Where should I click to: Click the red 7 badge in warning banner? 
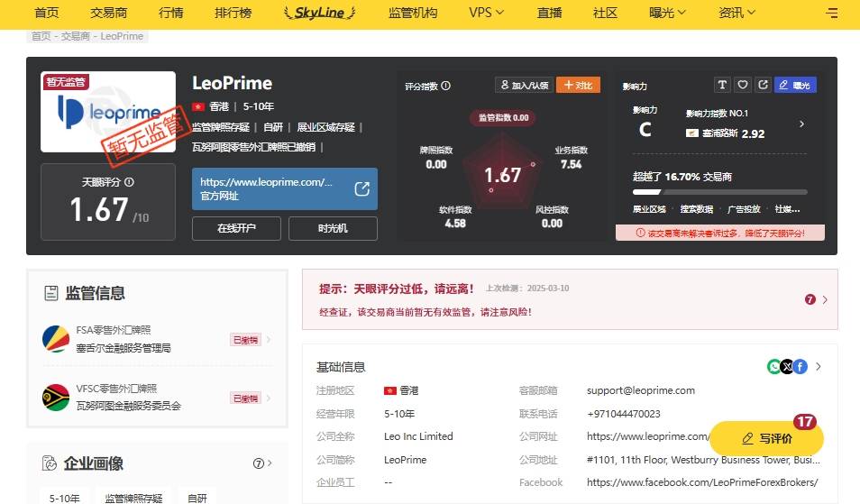810,299
